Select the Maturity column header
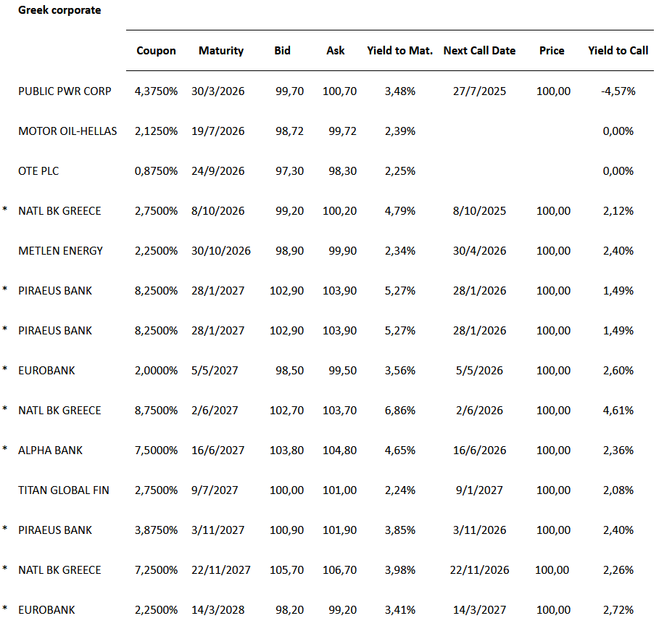This screenshot has width=672, height=621. click(221, 51)
